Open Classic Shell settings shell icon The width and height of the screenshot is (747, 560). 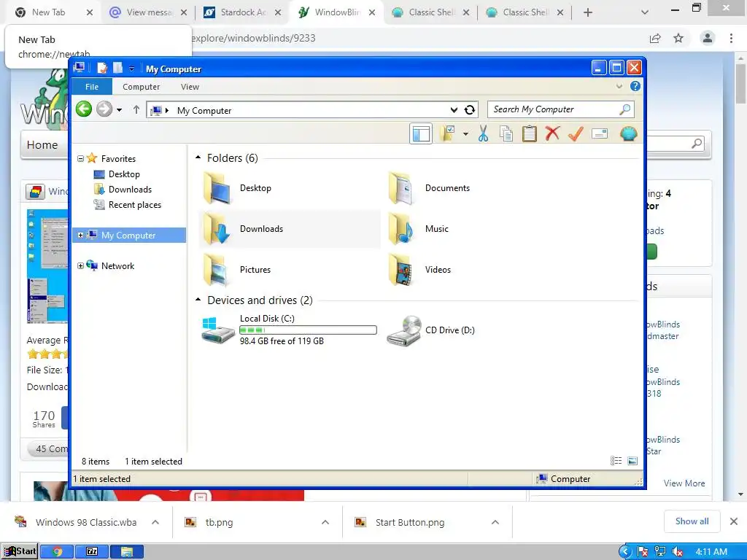click(x=628, y=134)
